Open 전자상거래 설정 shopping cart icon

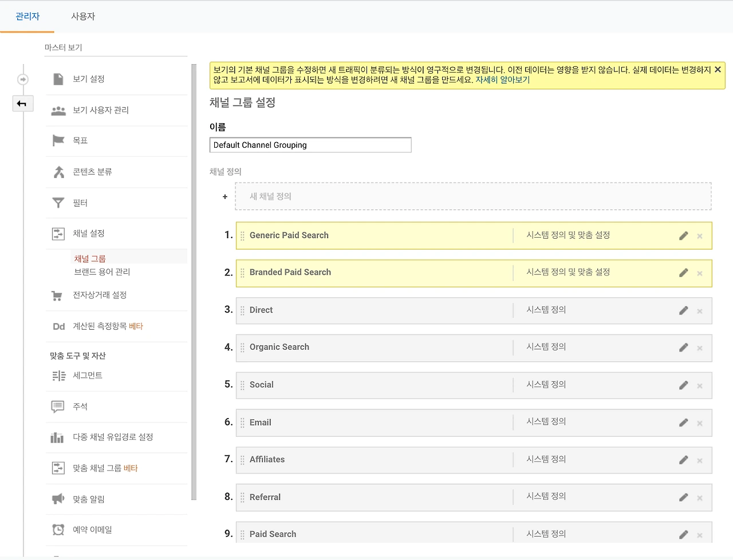coord(57,295)
